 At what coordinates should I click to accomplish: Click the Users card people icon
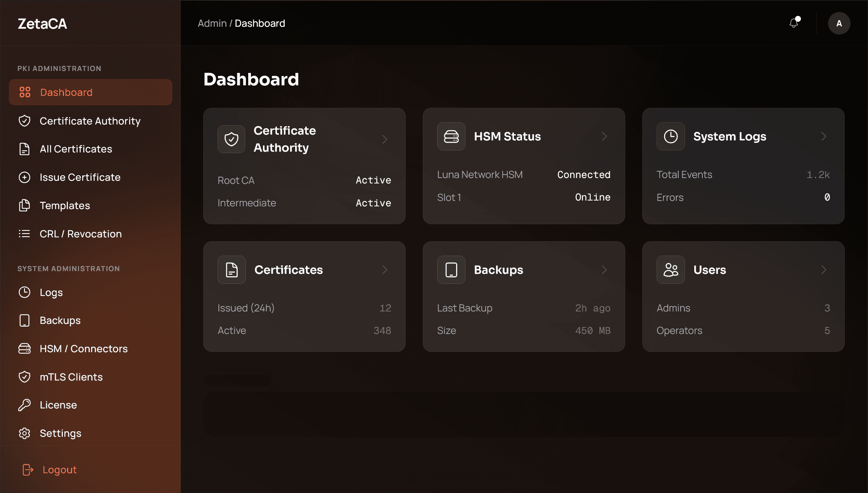[x=671, y=270]
